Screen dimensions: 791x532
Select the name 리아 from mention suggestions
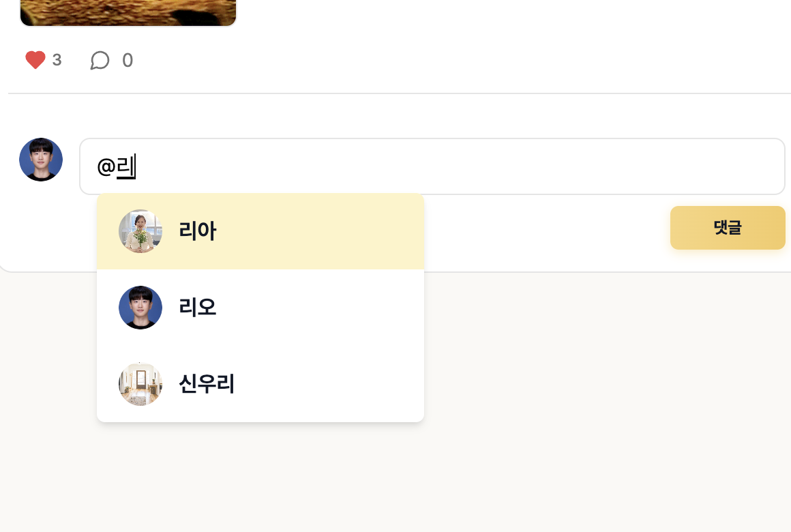(x=197, y=232)
